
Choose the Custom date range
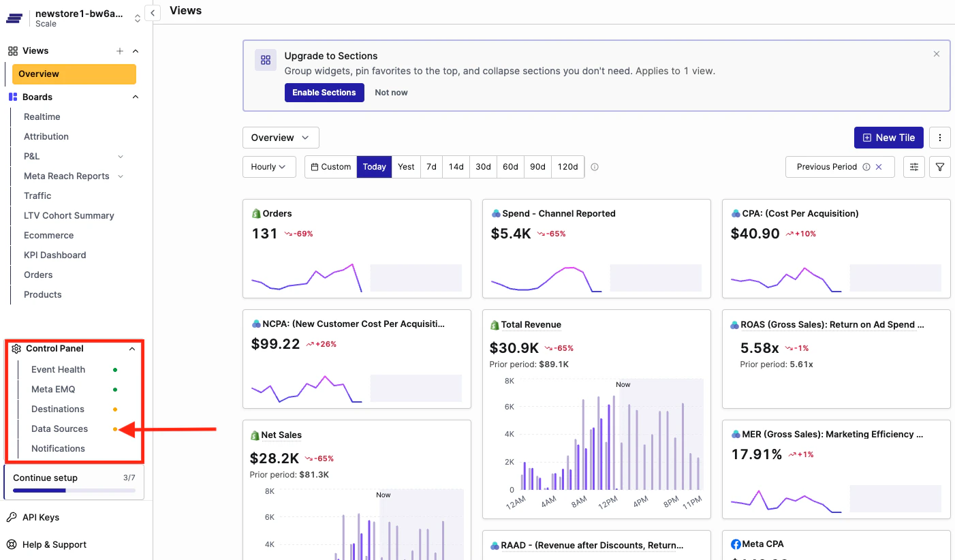coord(331,167)
